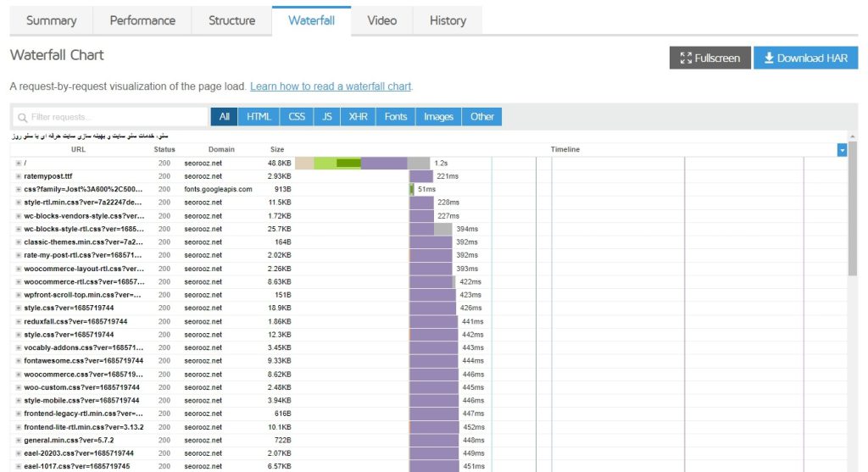Expand the woocommerce-rtl.css request row
The image size is (868, 472).
(x=19, y=281)
